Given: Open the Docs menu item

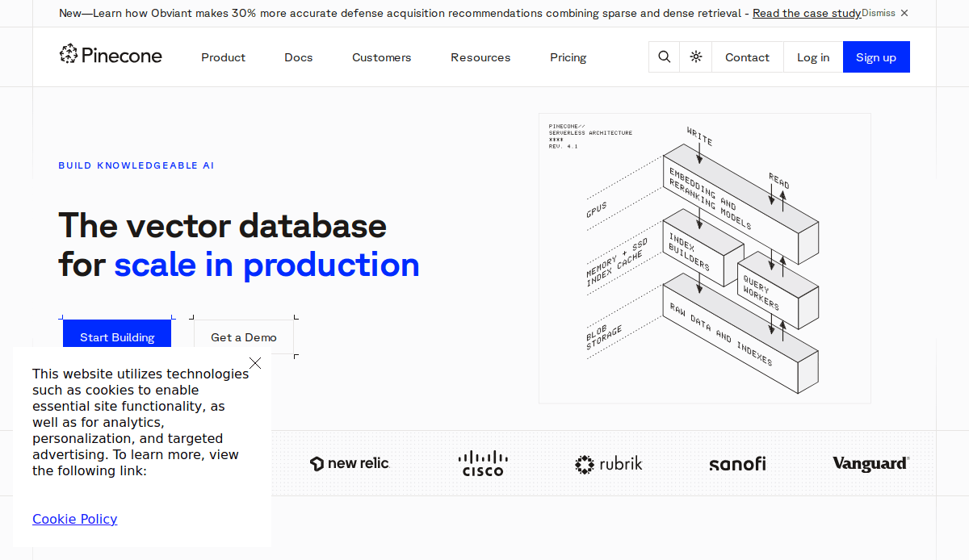Looking at the screenshot, I should tap(298, 57).
